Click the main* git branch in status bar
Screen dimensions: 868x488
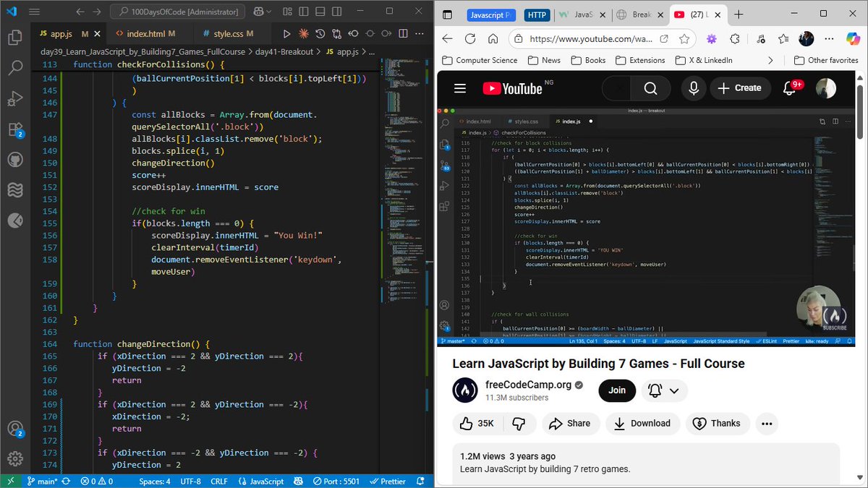coord(43,481)
